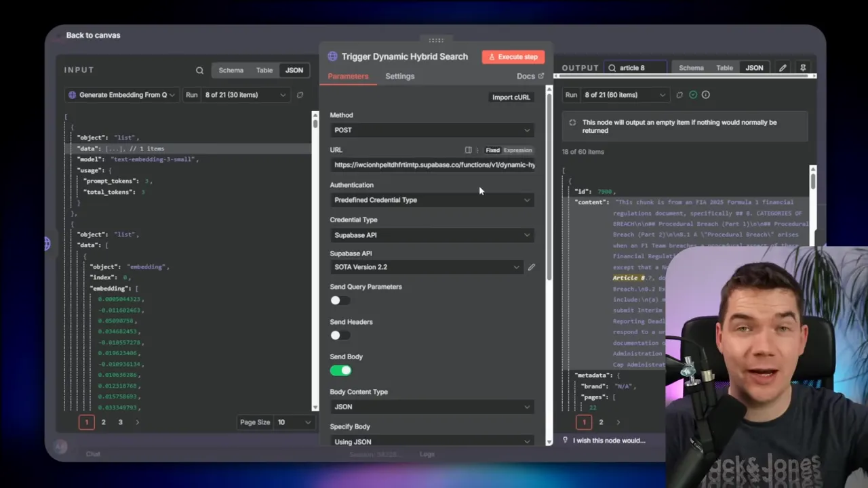Click the schema preview icon in the URL field

[x=468, y=150]
